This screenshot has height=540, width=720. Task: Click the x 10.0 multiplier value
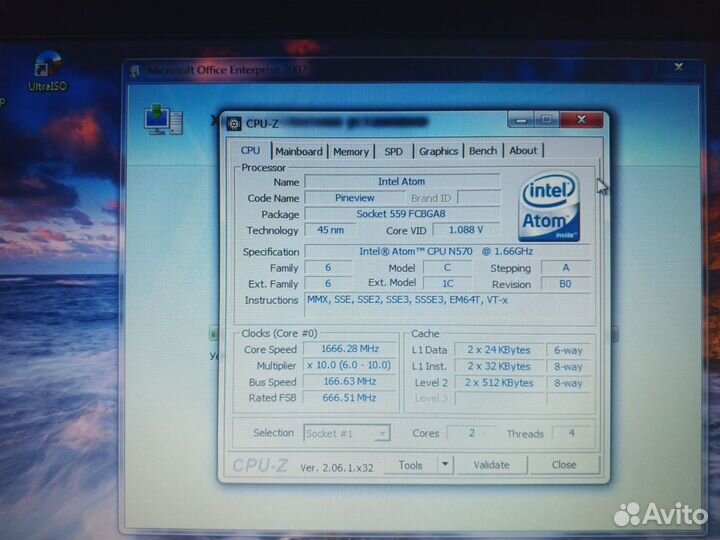[349, 365]
